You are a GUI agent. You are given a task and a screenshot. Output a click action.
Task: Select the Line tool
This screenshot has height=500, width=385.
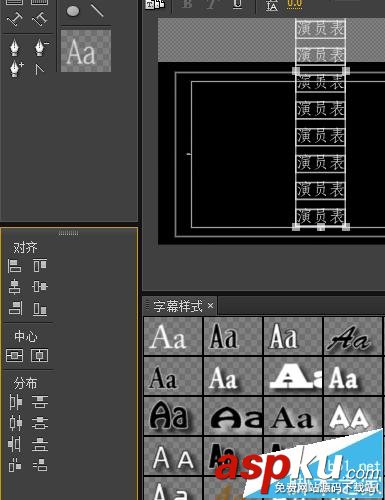click(x=97, y=10)
